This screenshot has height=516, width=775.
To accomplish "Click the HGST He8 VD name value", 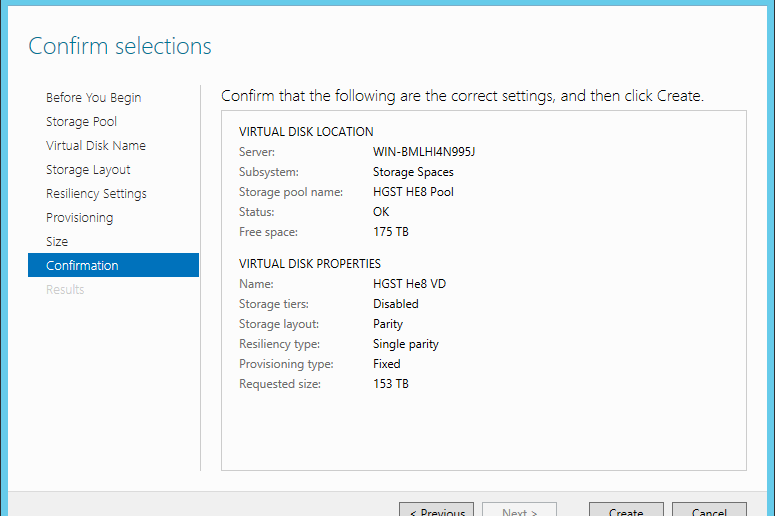I will click(409, 284).
